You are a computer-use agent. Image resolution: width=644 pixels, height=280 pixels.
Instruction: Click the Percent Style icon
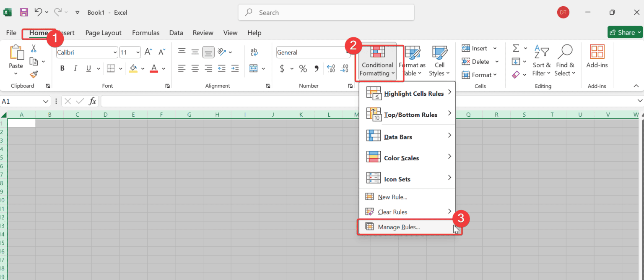pos(303,68)
